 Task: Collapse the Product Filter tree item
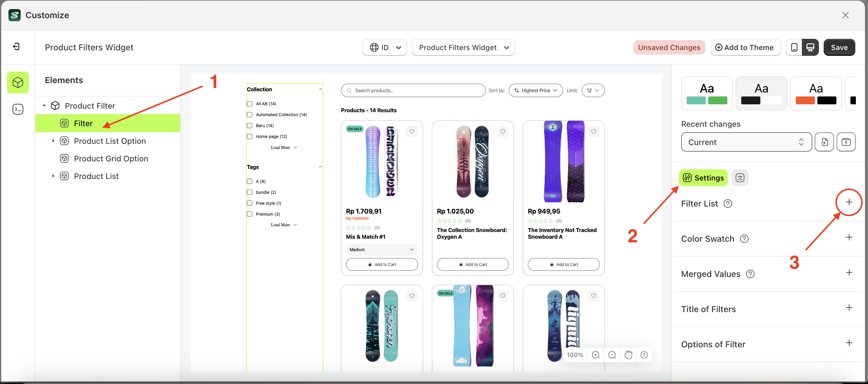44,106
